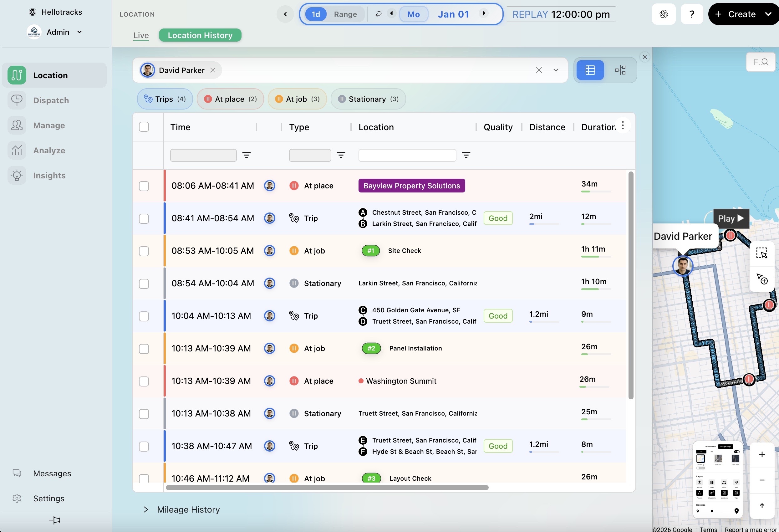Open table column options menu
This screenshot has width=779, height=532.
click(x=623, y=126)
